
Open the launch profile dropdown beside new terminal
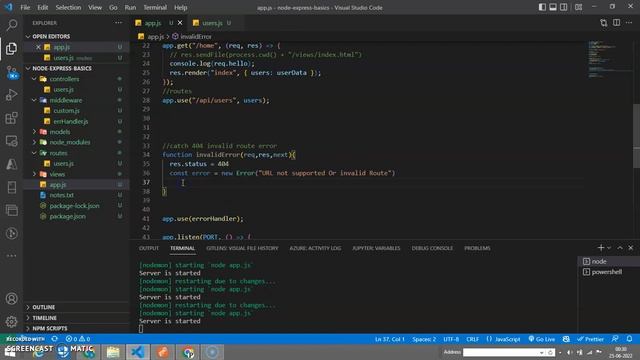point(609,248)
